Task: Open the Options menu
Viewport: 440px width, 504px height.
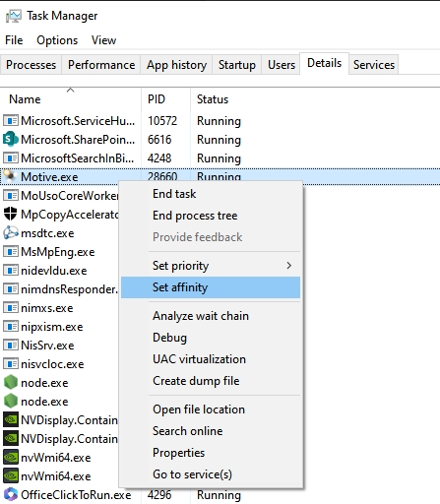Action: (57, 40)
